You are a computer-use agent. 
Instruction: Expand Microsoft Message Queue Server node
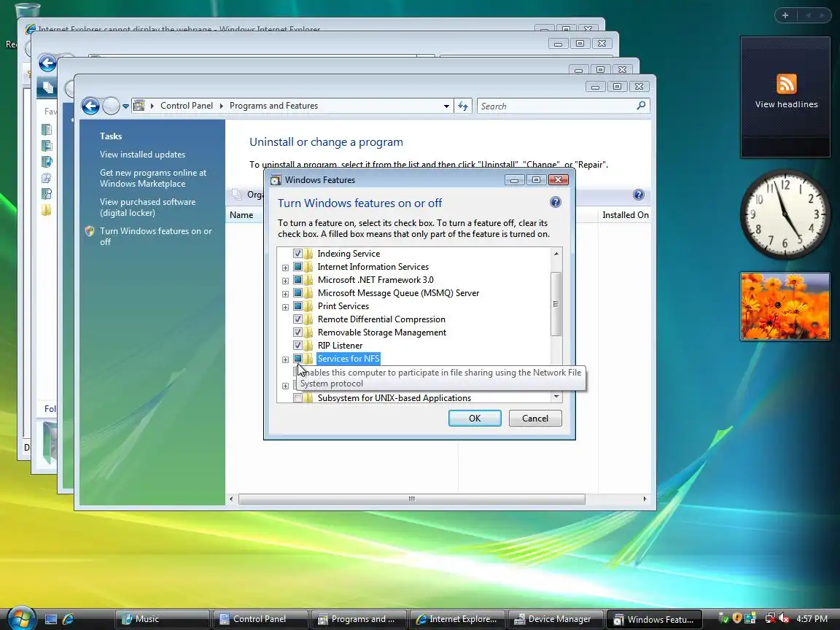tap(285, 294)
